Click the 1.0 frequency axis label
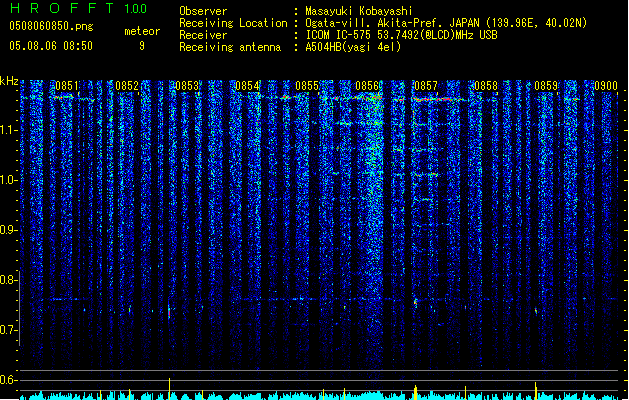The image size is (629, 400). 8,180
